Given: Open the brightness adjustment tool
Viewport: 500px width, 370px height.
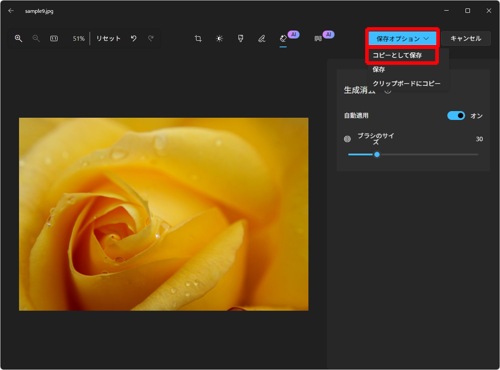Looking at the screenshot, I should pyautogui.click(x=219, y=39).
